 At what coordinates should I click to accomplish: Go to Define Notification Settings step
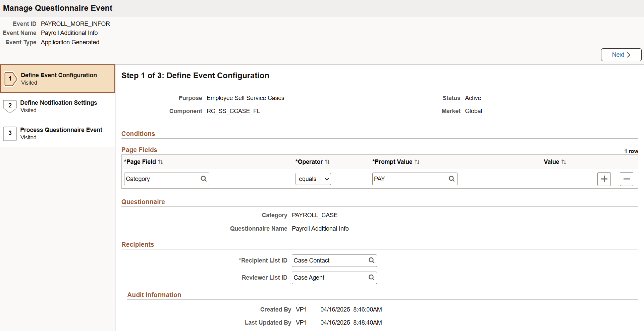[58, 106]
